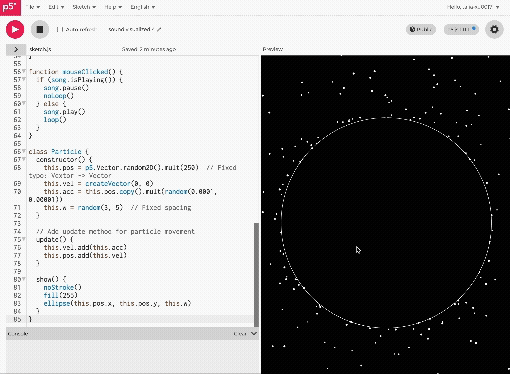Image resolution: width=510 pixels, height=374 pixels.
Task: Click the code editor vertical scrollbar
Action: click(x=256, y=275)
